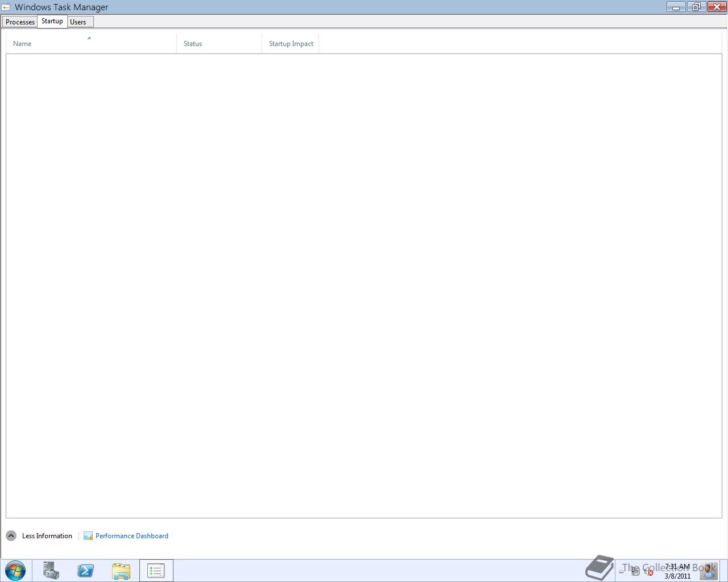728x582 pixels.
Task: Switch to the Processes tab
Action: 20,22
